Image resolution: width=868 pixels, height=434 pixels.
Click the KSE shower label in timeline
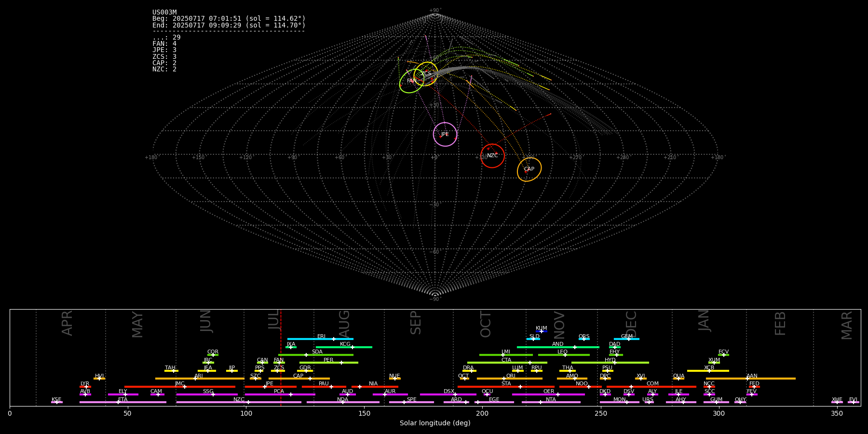coord(56,400)
